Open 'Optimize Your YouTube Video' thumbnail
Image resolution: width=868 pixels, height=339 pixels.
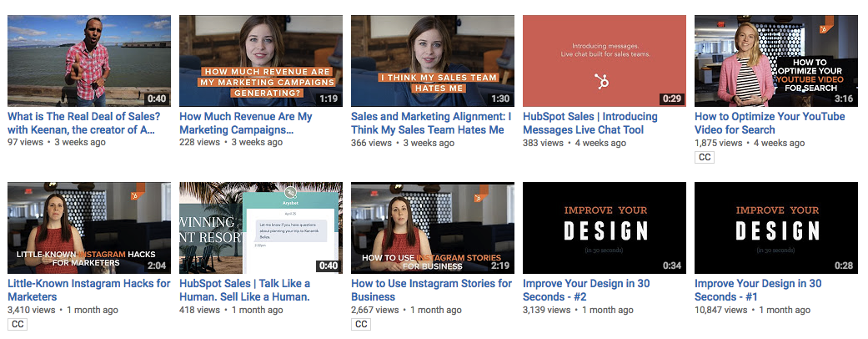pos(776,60)
